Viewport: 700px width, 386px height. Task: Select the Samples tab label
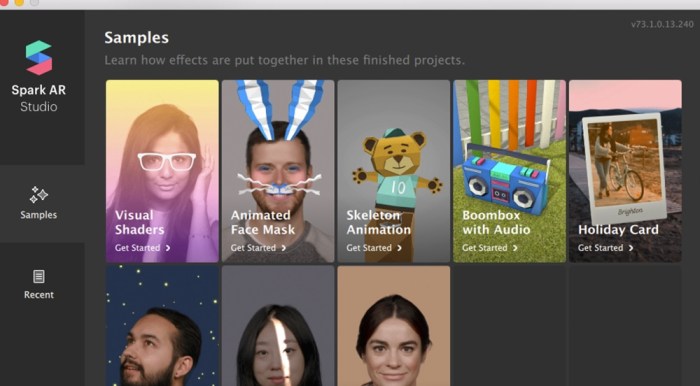[39, 215]
